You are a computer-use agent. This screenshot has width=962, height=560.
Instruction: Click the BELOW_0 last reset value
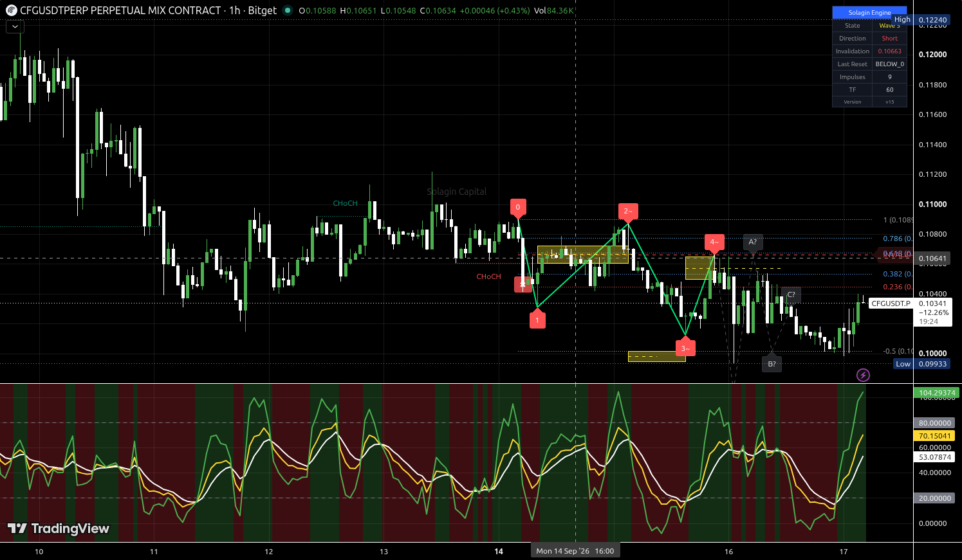tap(889, 64)
